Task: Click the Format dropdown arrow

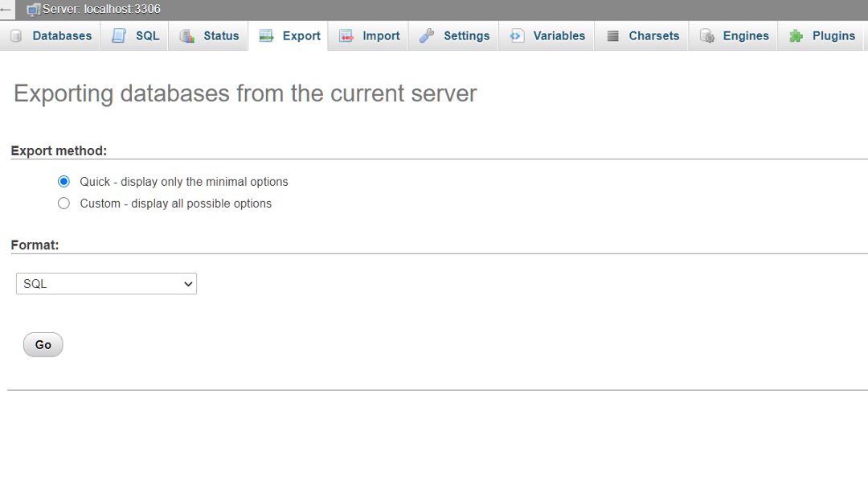Action: point(188,283)
